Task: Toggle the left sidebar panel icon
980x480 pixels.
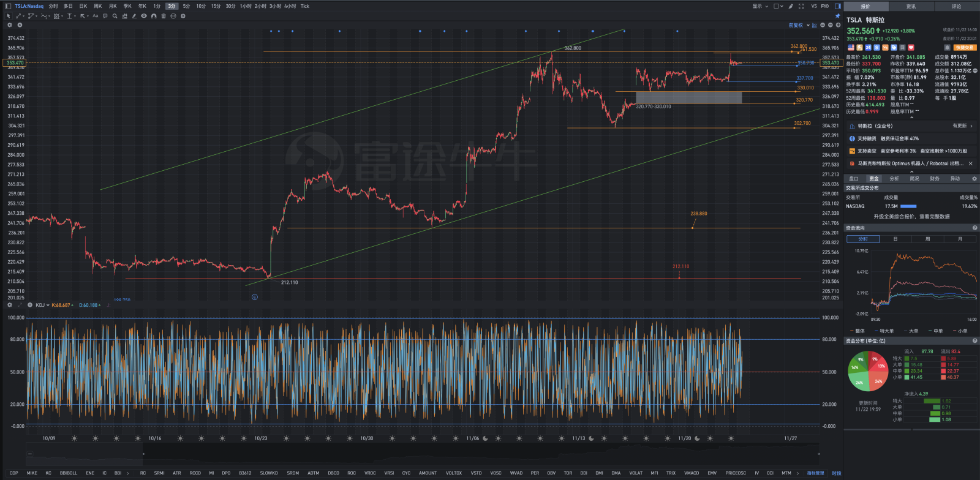Action: point(8,6)
